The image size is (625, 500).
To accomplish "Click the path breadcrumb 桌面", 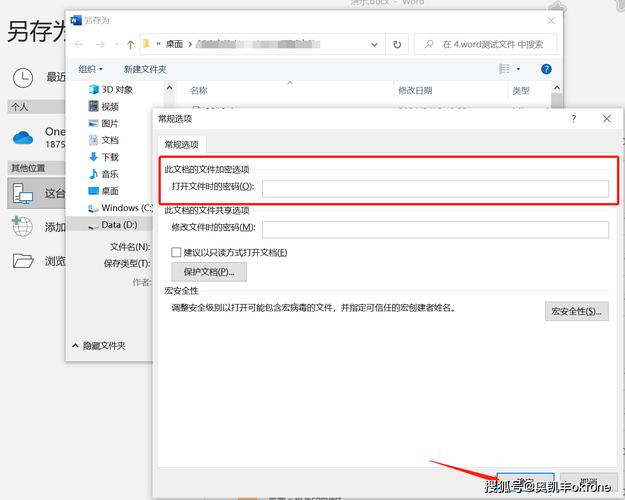I will click(x=174, y=44).
